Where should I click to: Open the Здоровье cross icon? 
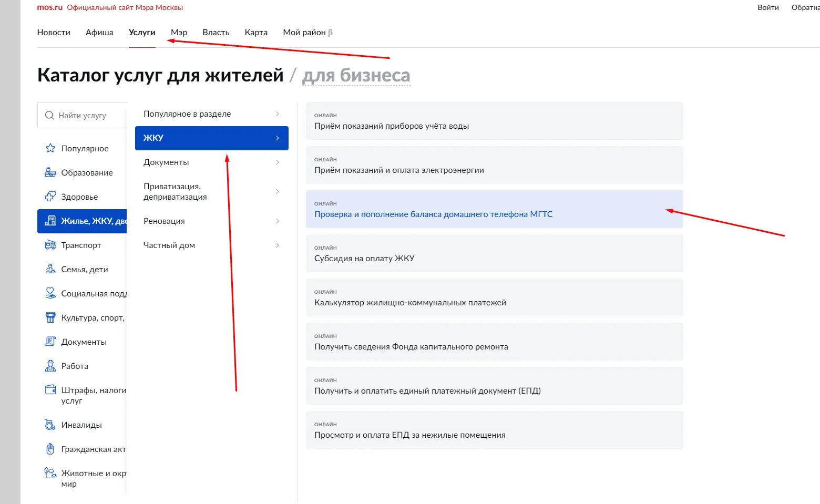point(50,197)
